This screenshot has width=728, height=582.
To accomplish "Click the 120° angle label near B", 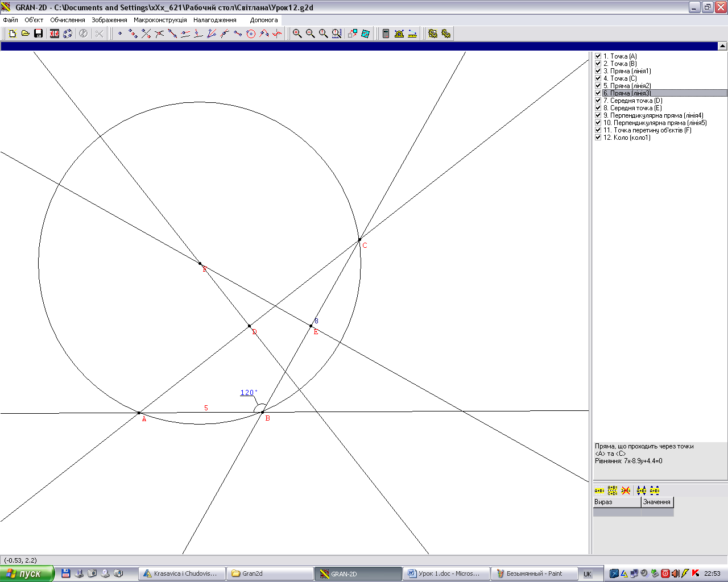I will 249,393.
